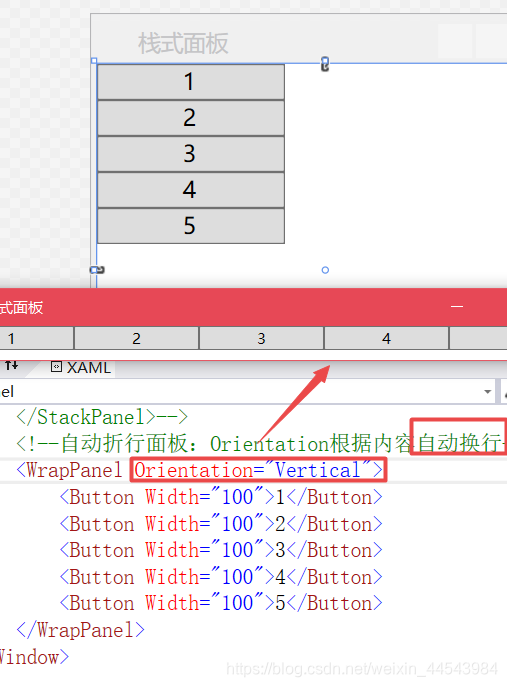The width and height of the screenshot is (507, 687).
Task: Click button 4 in the running window
Action: [386, 338]
